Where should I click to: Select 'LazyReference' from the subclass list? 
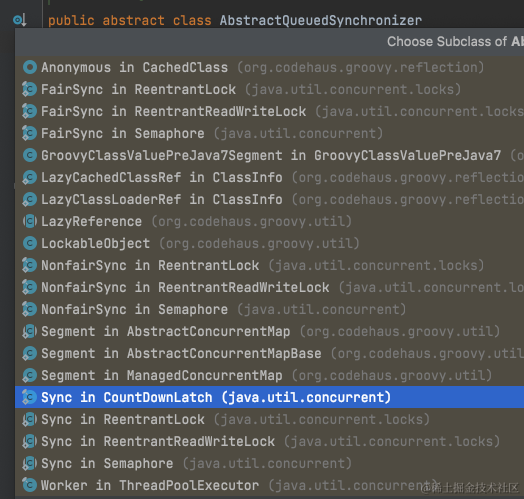point(269,222)
